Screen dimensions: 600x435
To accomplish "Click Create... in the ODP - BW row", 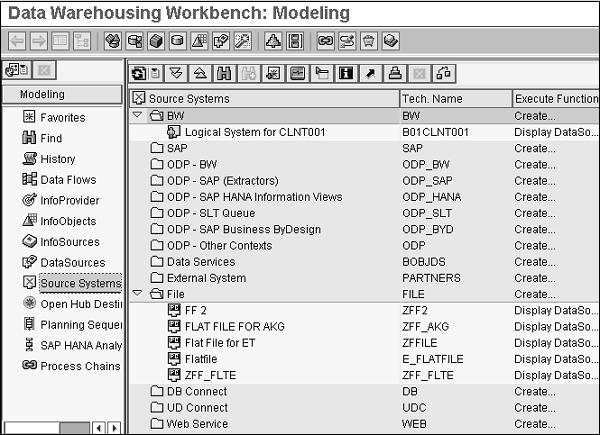I will [x=535, y=165].
